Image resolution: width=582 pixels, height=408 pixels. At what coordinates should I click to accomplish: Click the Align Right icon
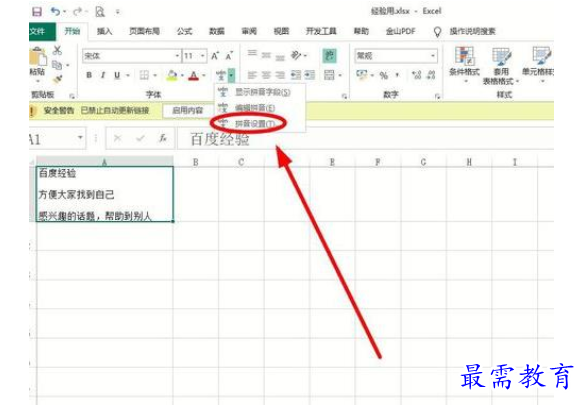click(x=280, y=75)
